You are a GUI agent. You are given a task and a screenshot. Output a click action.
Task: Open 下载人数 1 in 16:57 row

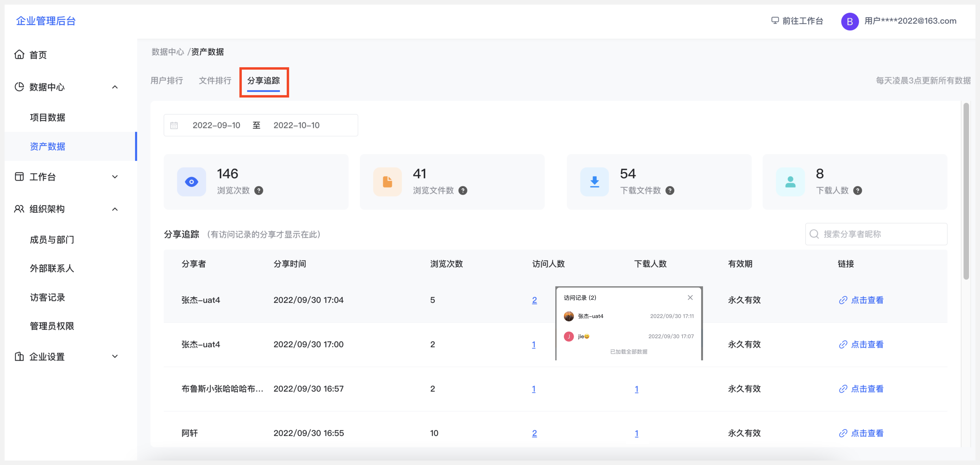[x=637, y=389]
